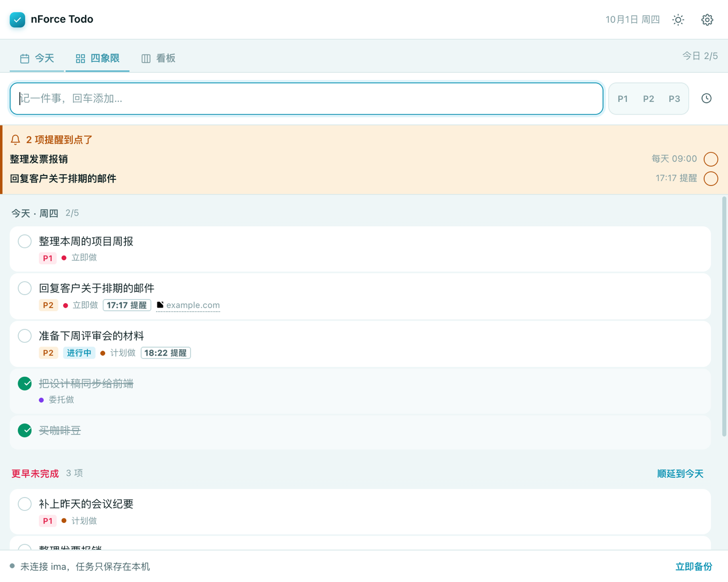Click the task list vertical scrollbar
Screen dimensions: 728x582
click(x=724, y=316)
